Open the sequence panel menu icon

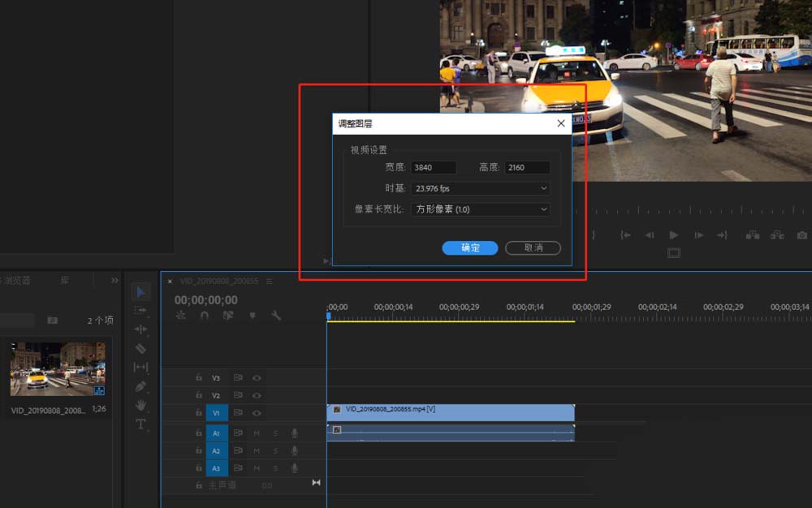pyautogui.click(x=268, y=281)
